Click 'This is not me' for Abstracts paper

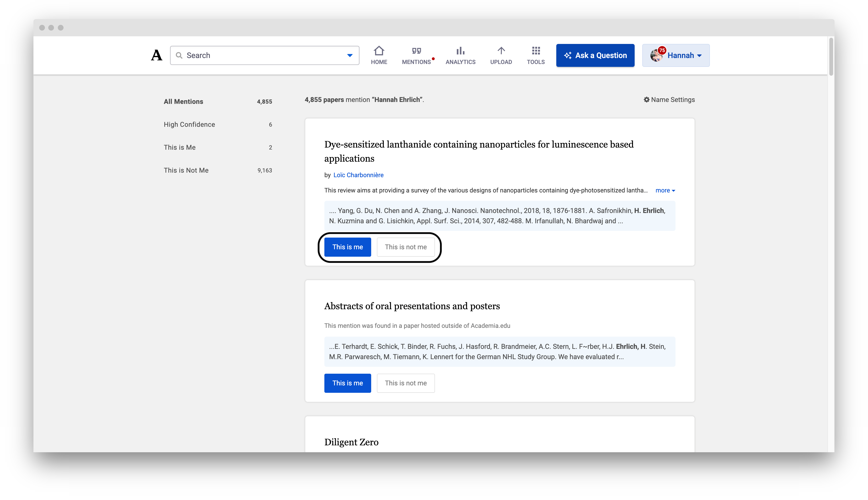tap(405, 383)
